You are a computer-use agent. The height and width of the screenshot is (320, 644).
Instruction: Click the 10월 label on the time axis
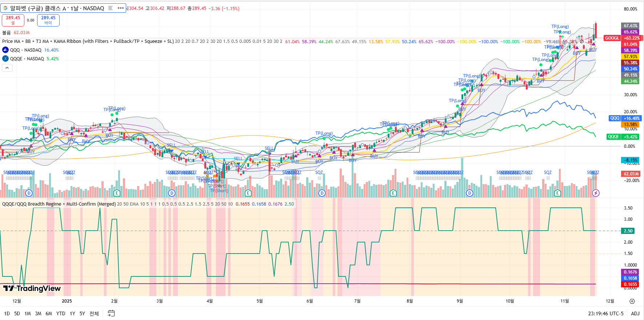pyautogui.click(x=510, y=301)
